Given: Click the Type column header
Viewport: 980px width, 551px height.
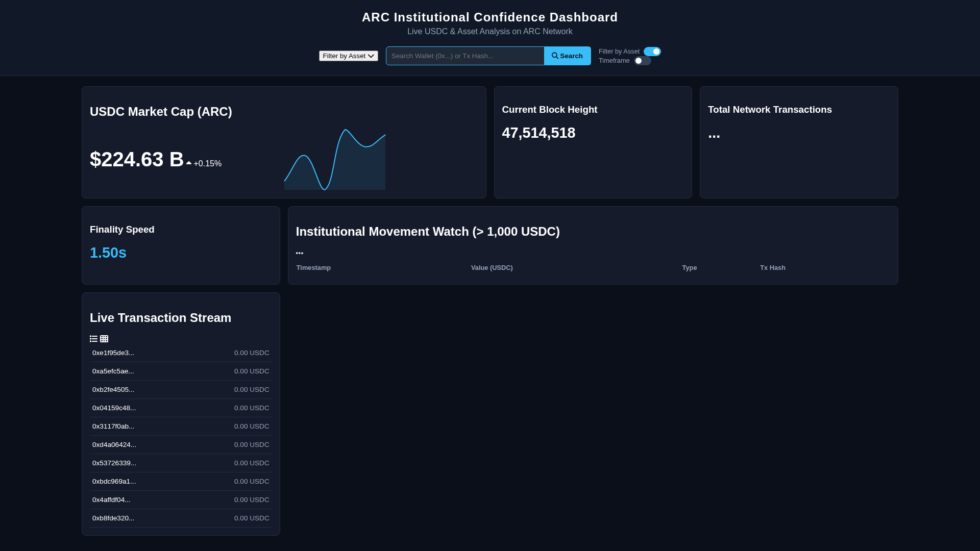Looking at the screenshot, I should [x=690, y=268].
